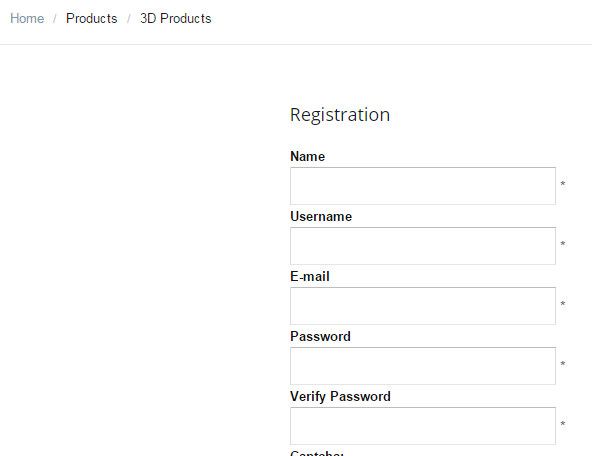Select the Password entry box

pos(423,366)
